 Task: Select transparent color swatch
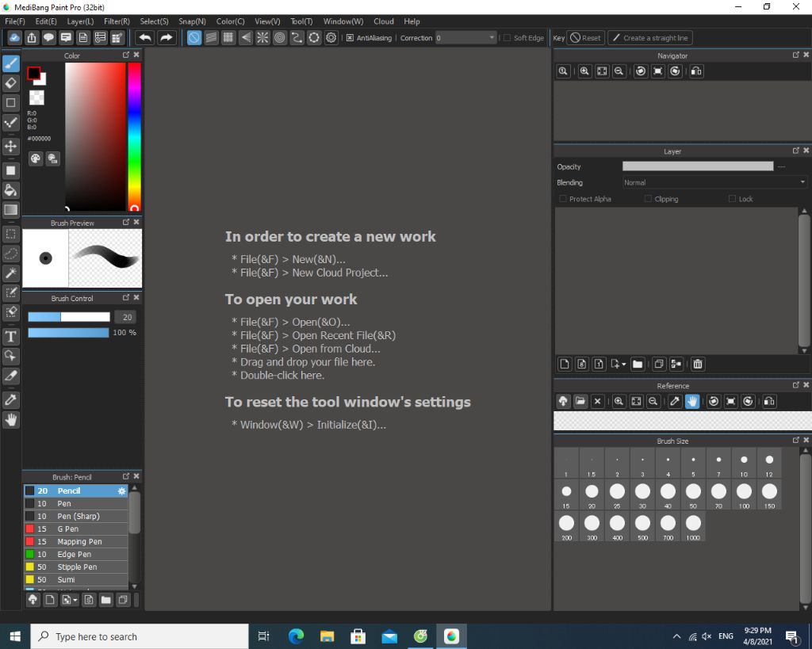(x=36, y=97)
